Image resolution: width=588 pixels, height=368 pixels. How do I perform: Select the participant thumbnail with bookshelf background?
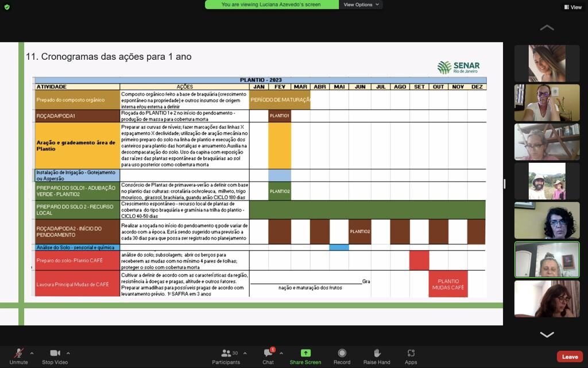(547, 142)
